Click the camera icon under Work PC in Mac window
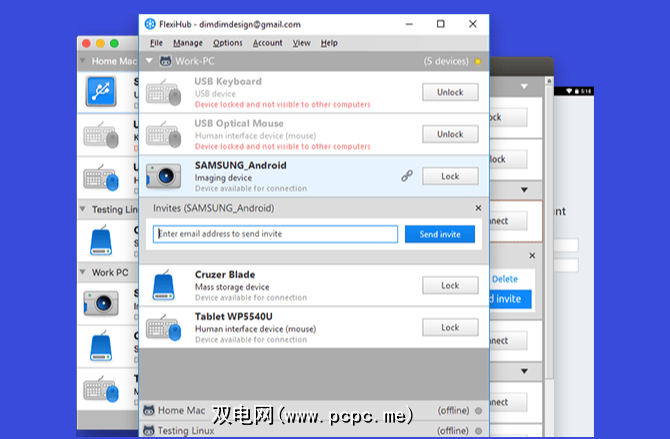This screenshot has width=670, height=439. point(101,303)
